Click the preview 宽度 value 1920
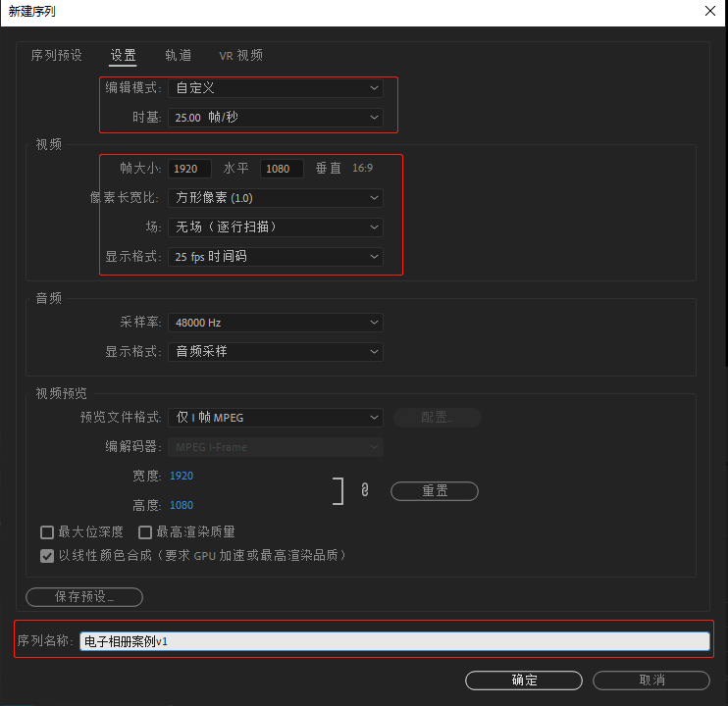Image resolution: width=728 pixels, height=706 pixels. click(182, 476)
